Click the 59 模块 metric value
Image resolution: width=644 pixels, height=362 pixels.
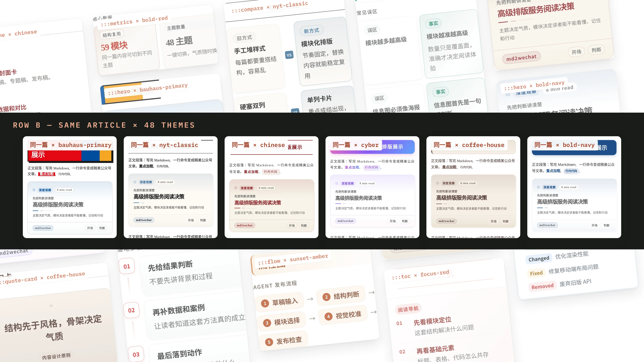point(114,46)
